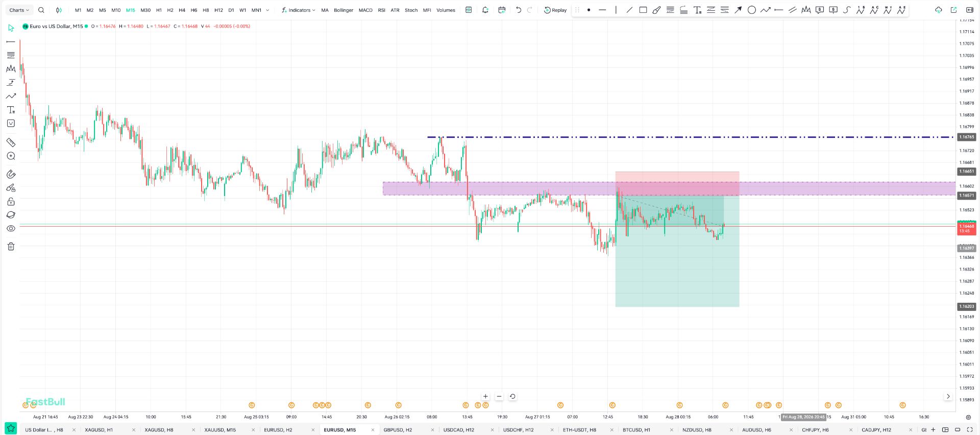980x435 pixels.
Task: Switch to the D1 timeframe
Action: 231,10
